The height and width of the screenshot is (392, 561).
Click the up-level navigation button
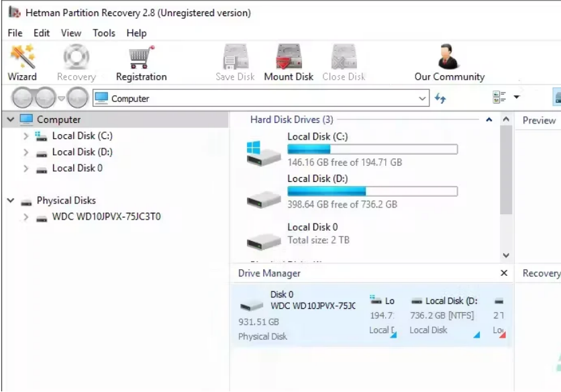coord(77,98)
